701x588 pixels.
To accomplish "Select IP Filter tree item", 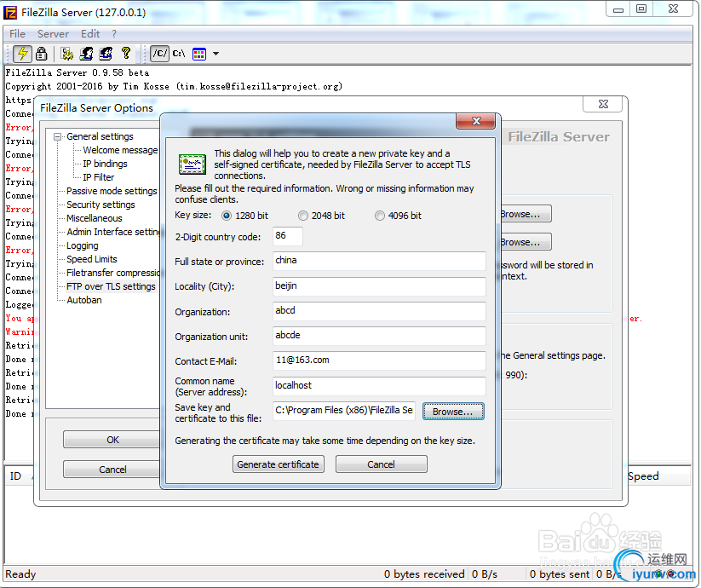I will (x=98, y=177).
